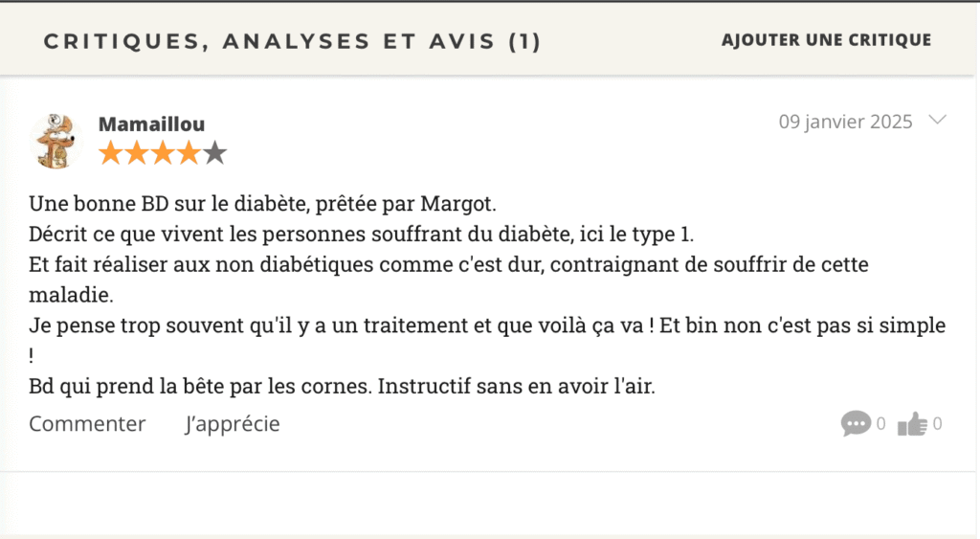
Task: Click J'apprécie to like the review
Action: point(233,423)
